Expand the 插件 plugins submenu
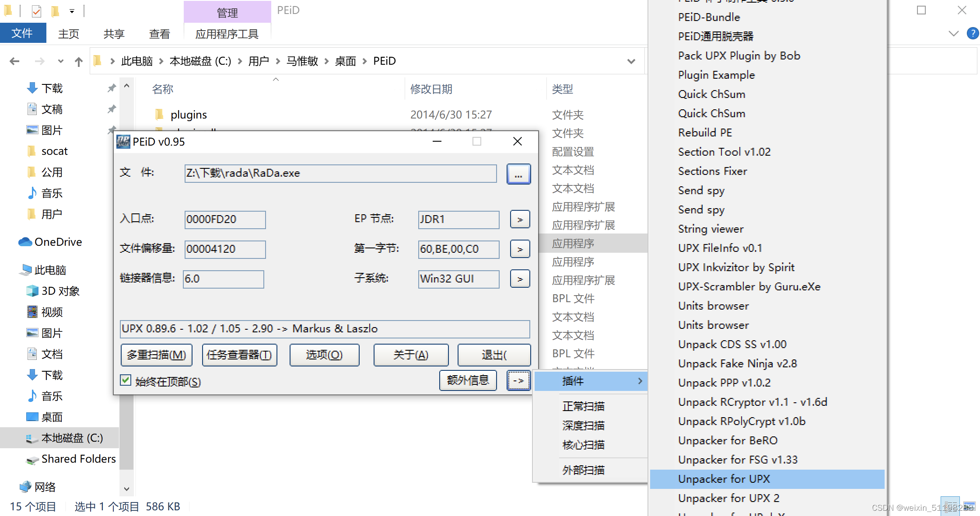Screen dimensions: 980x516 coord(591,381)
